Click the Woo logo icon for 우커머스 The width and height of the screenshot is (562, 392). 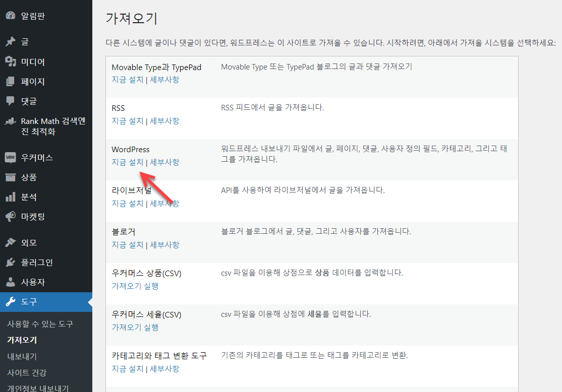click(x=11, y=158)
